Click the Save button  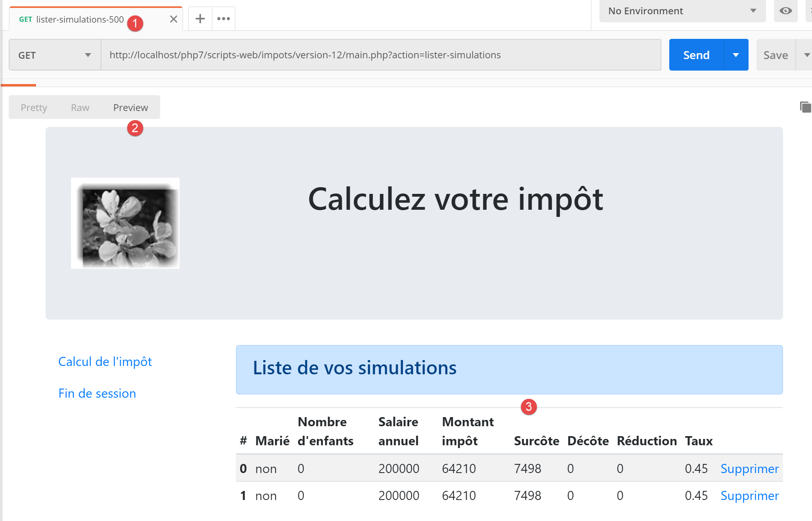pos(776,55)
